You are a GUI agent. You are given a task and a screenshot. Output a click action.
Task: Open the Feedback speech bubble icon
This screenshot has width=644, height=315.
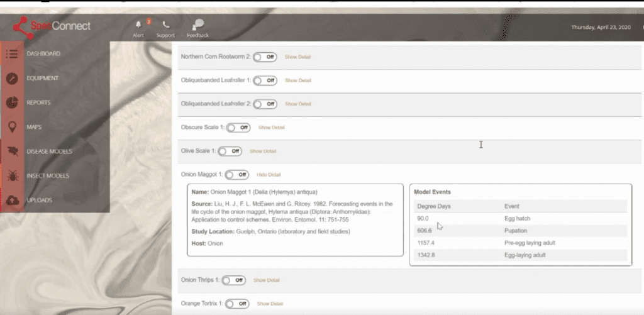tap(198, 25)
